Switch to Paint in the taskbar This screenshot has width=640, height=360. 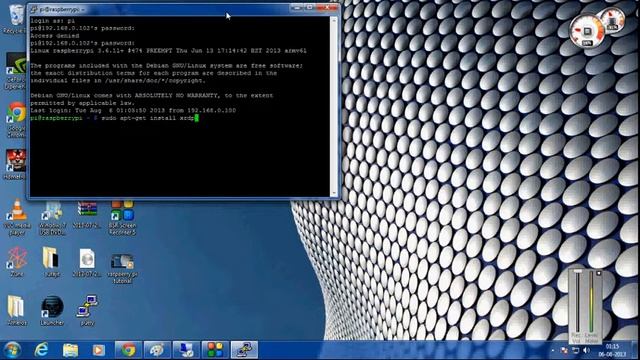(157, 350)
